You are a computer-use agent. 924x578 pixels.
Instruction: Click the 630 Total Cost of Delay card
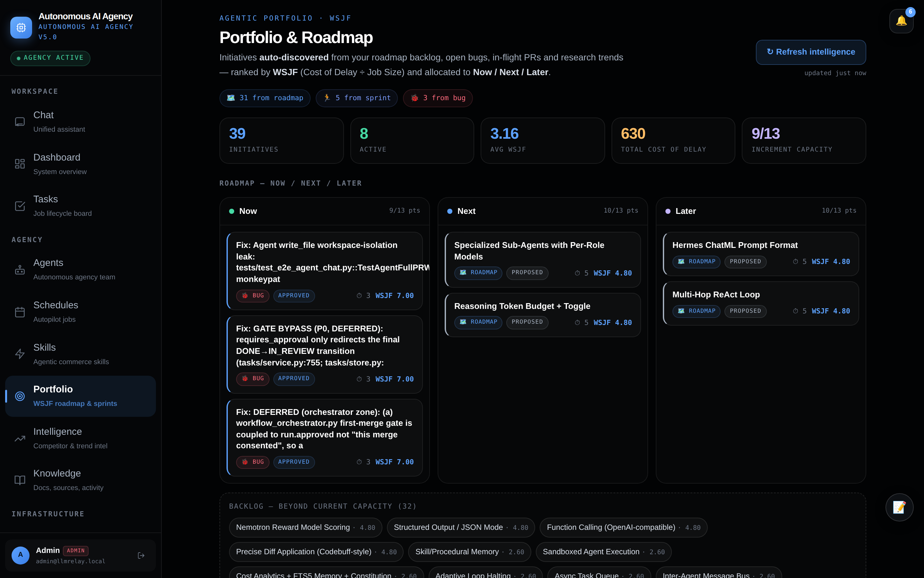coord(673,141)
